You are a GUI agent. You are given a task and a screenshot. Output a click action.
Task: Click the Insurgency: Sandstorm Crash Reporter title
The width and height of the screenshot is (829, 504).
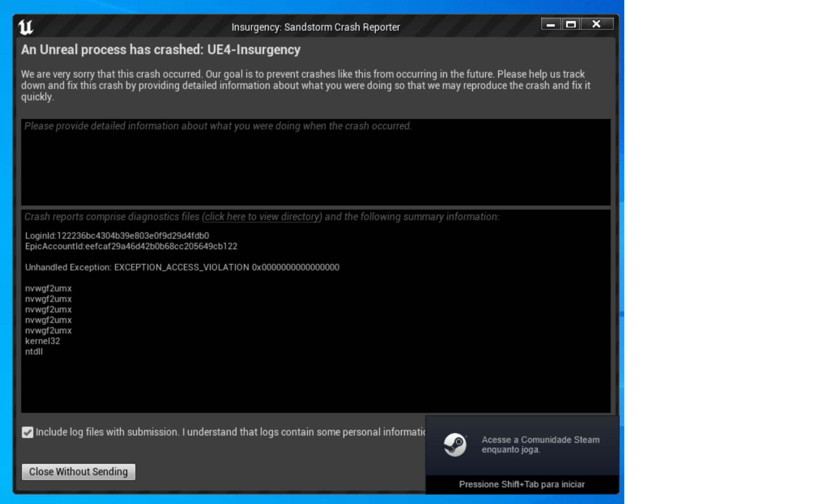pyautogui.click(x=316, y=27)
